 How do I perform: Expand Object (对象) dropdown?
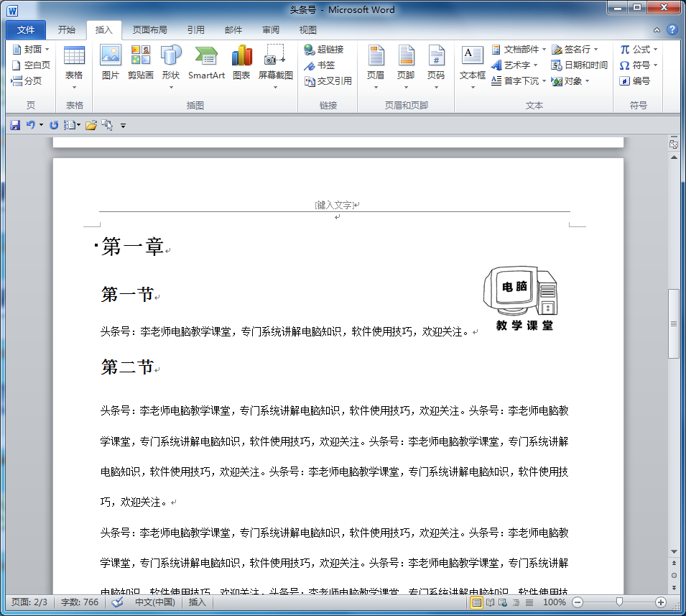[x=587, y=81]
